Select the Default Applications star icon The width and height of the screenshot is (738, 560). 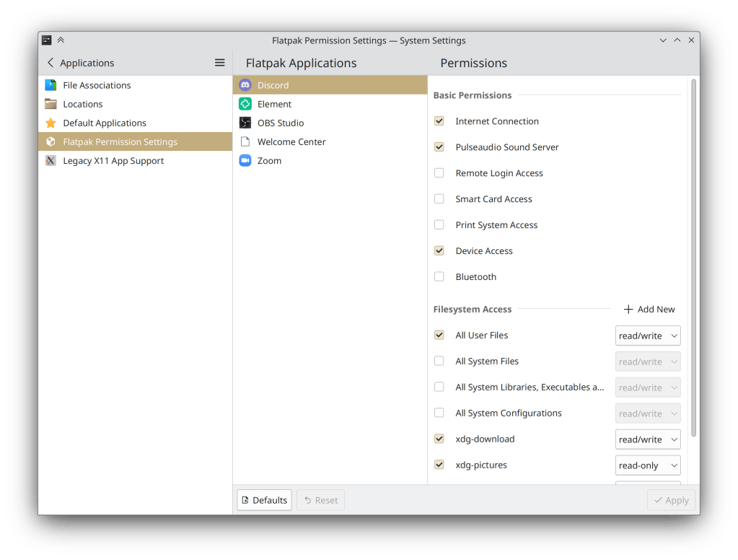(50, 123)
